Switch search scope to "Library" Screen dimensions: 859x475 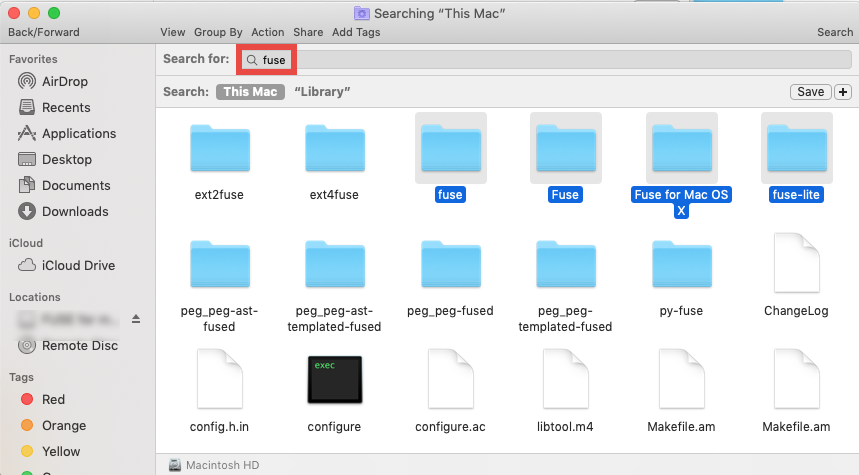[322, 91]
